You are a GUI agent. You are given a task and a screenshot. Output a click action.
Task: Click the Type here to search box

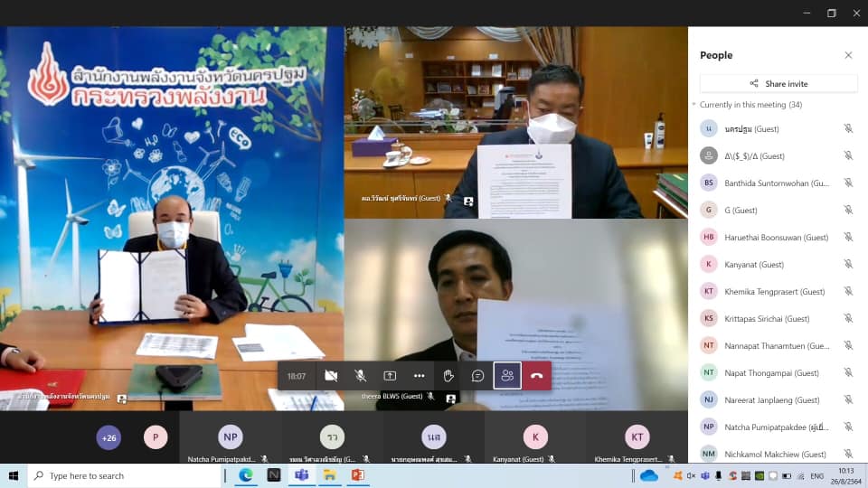[125, 476]
